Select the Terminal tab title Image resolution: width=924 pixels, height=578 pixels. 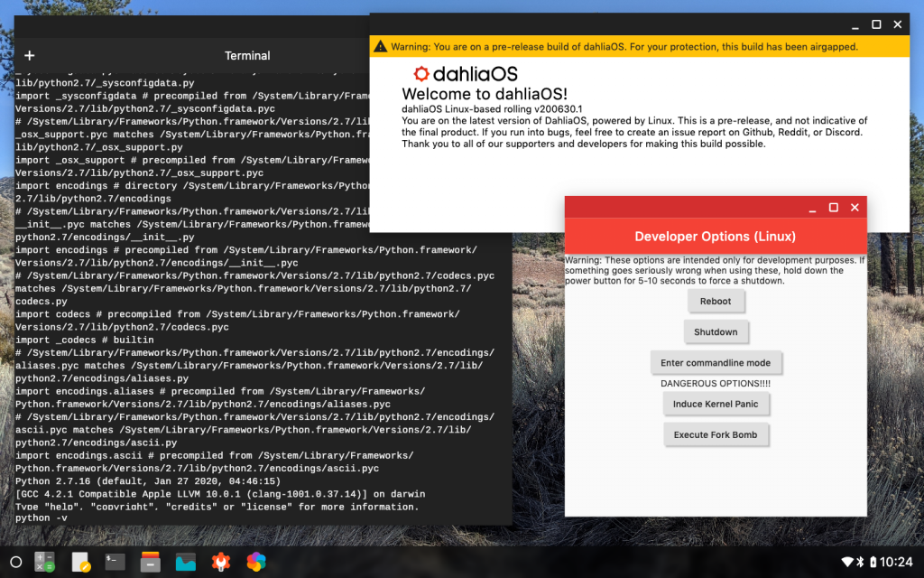click(x=247, y=56)
